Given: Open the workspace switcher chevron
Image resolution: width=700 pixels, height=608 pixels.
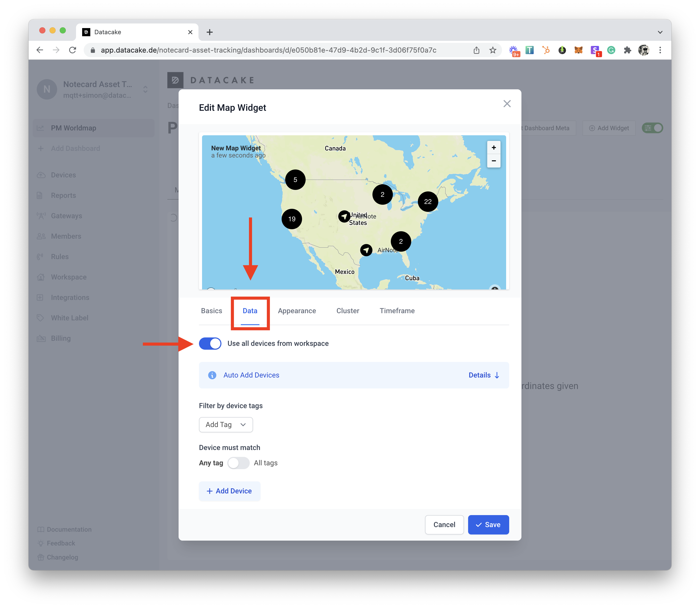Looking at the screenshot, I should click(145, 90).
